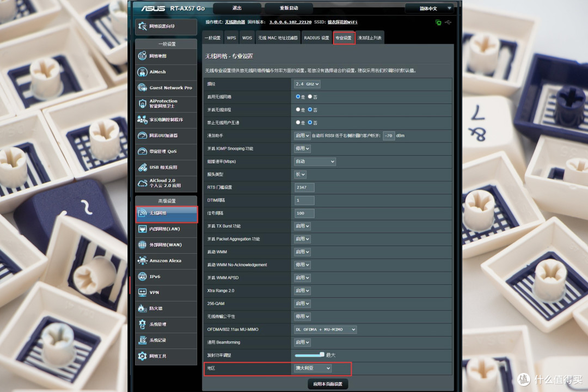Open the 地区 澳大利亚 region dropdown
The image size is (588, 392).
pyautogui.click(x=313, y=368)
